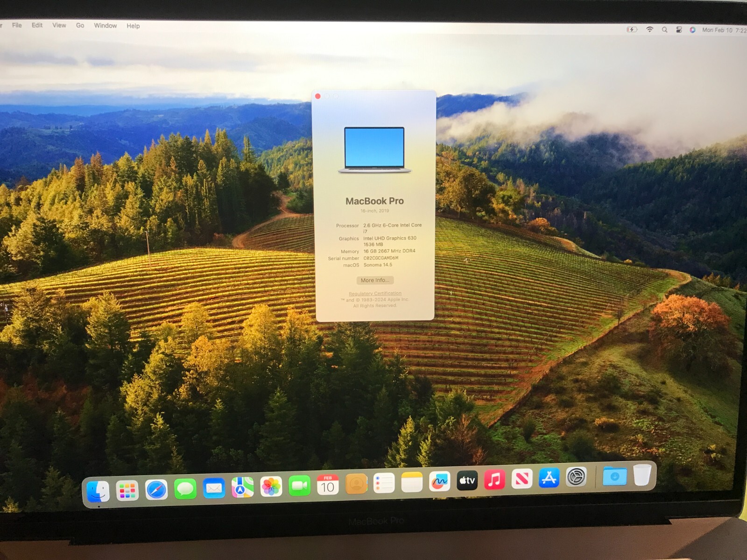Viewport: 747px width, 560px height.
Task: Open Downloads folder in the Dock
Action: (x=614, y=476)
